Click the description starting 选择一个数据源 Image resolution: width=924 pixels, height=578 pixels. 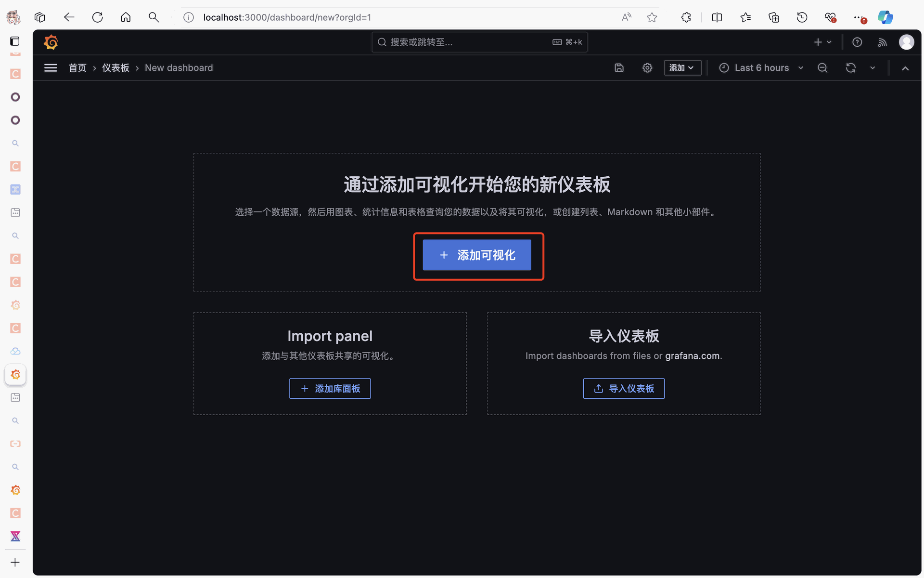coord(477,212)
